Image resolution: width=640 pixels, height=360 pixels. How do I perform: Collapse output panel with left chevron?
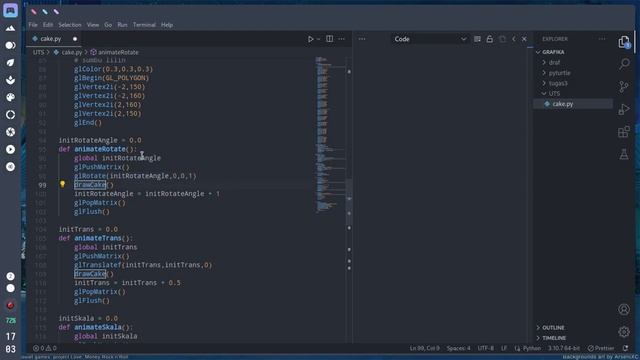point(513,39)
